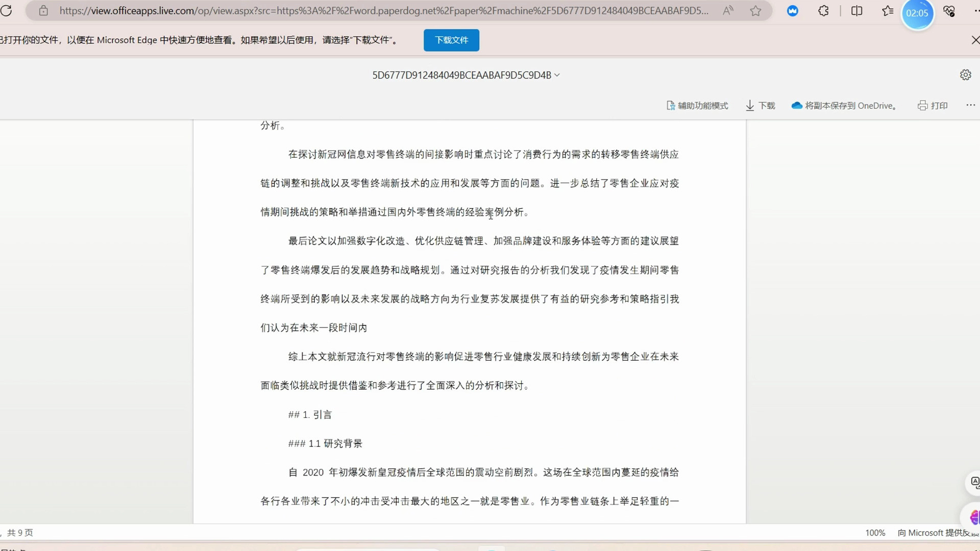Image resolution: width=980 pixels, height=551 pixels.
Task: Click the paragraph starting 在探讨新冠网信息
Action: (x=470, y=183)
